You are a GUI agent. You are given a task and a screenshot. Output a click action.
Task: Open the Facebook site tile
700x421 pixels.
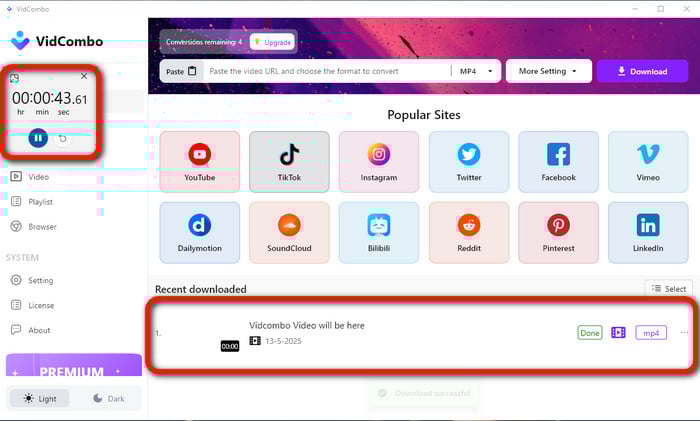558,162
